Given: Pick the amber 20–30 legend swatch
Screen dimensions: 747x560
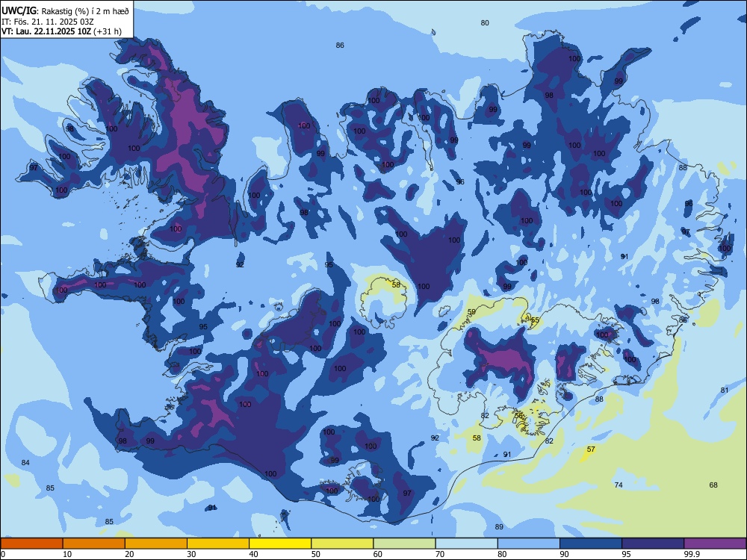Looking at the screenshot, I should (x=156, y=544).
